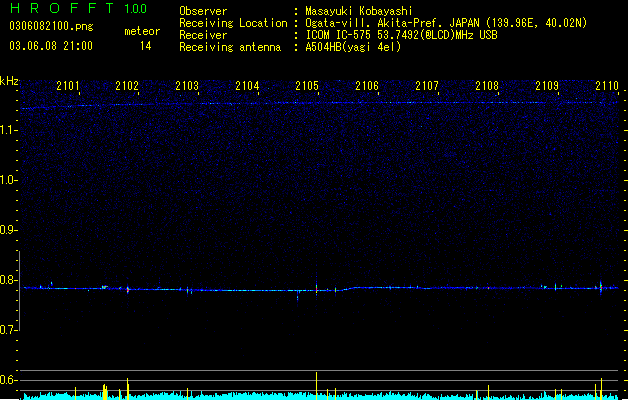Click frequency axis label 0.7
Image resolution: width=629 pixels, height=400 pixels.
point(7,330)
